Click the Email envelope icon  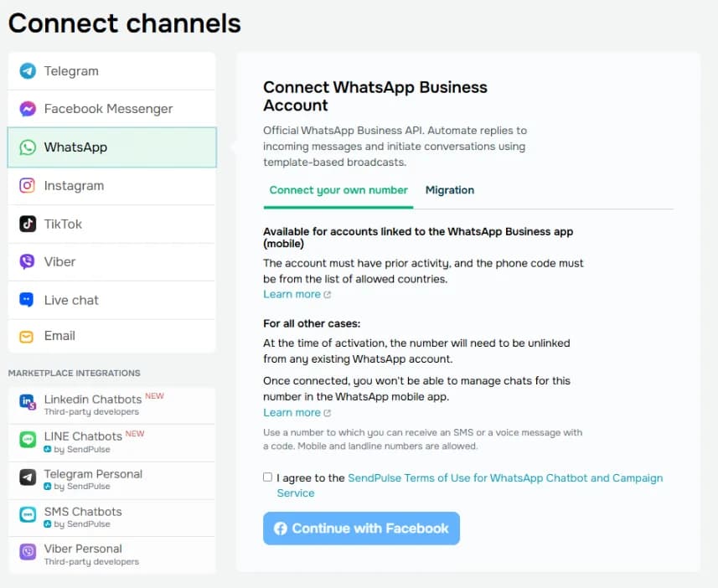(x=27, y=337)
